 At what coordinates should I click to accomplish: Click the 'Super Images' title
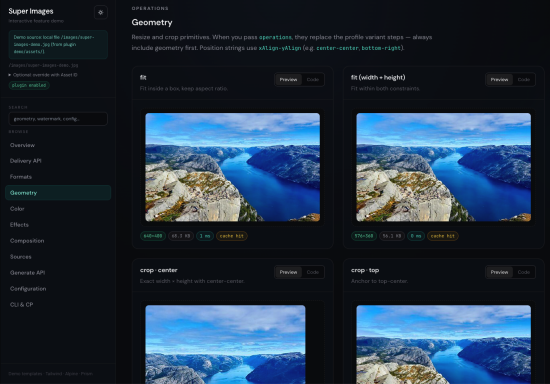coord(31,11)
